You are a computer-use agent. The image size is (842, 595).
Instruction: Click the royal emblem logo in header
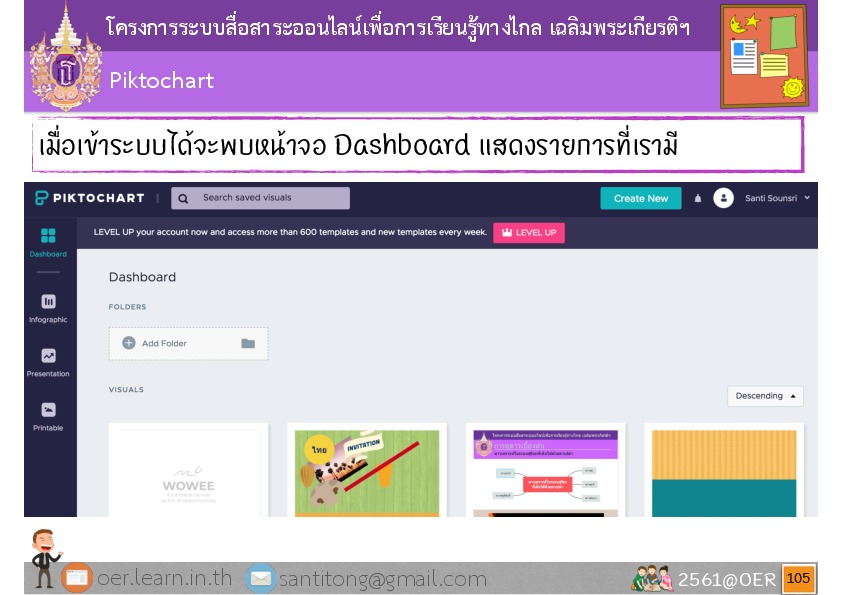point(66,58)
